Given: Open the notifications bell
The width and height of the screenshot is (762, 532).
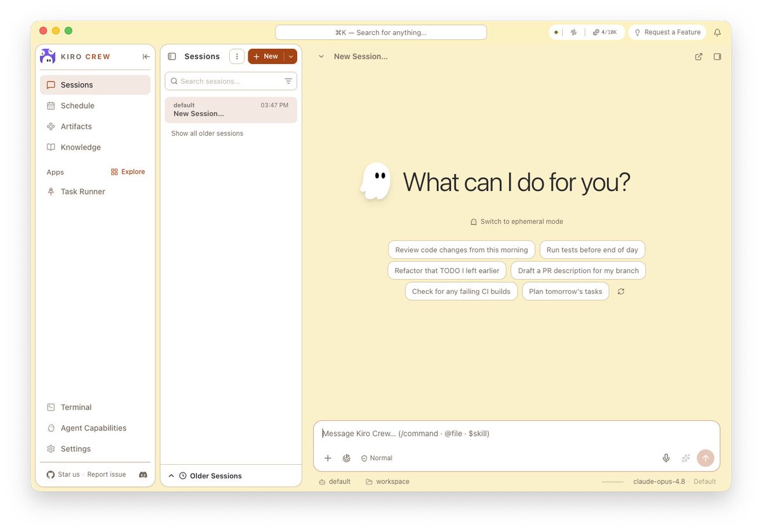Looking at the screenshot, I should click(x=718, y=32).
